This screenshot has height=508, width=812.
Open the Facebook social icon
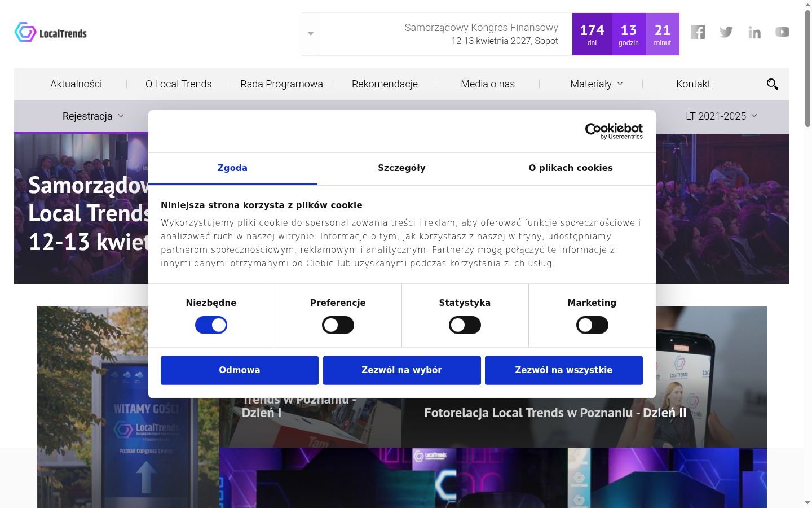point(698,32)
